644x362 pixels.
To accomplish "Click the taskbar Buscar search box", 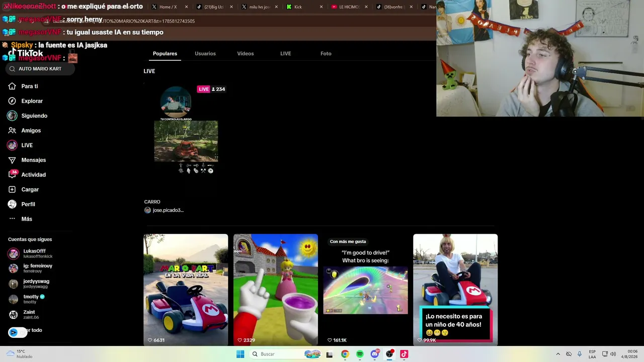I will click(285, 354).
